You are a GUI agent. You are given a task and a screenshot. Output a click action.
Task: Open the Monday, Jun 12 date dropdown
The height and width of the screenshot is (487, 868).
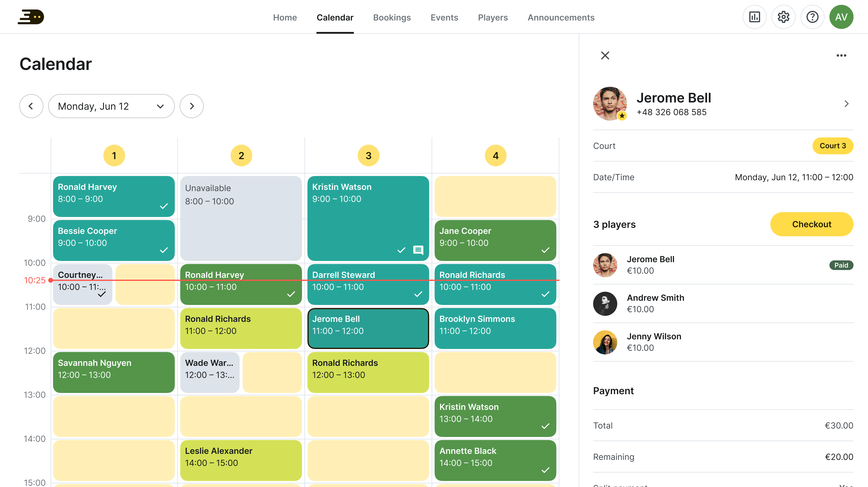[111, 106]
